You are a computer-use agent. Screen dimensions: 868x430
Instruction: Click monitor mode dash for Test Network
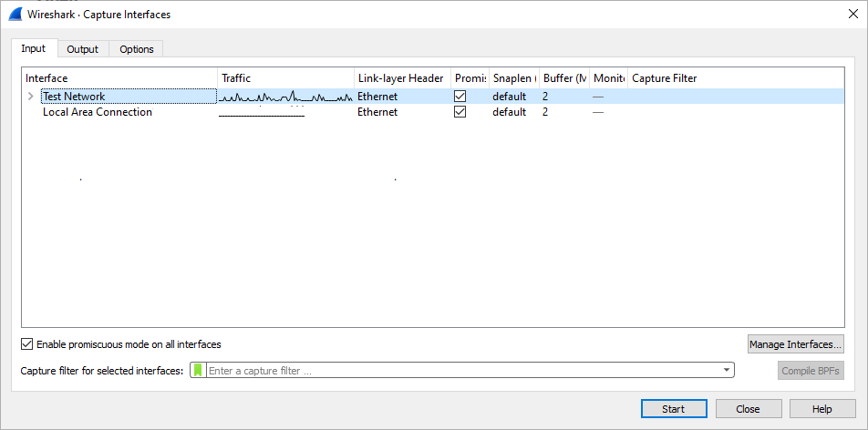(x=598, y=97)
